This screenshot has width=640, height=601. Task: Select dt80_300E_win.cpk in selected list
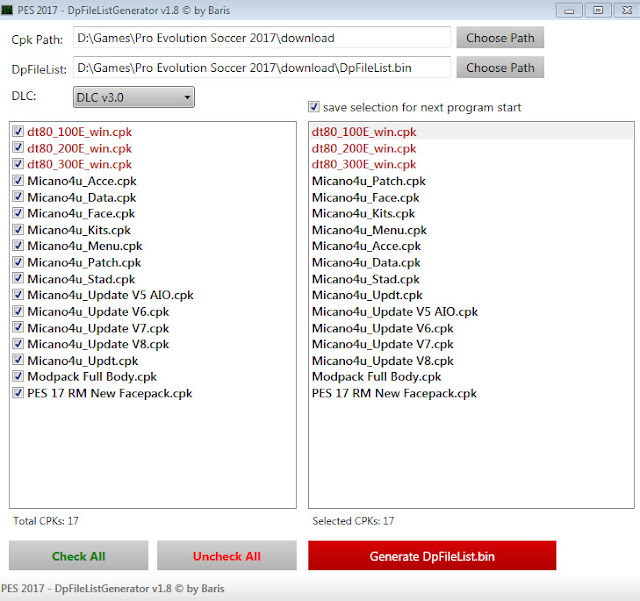pos(471,164)
